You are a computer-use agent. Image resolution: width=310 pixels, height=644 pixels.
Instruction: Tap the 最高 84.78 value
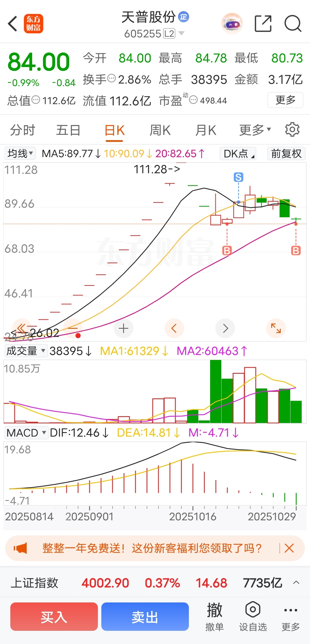click(x=211, y=58)
